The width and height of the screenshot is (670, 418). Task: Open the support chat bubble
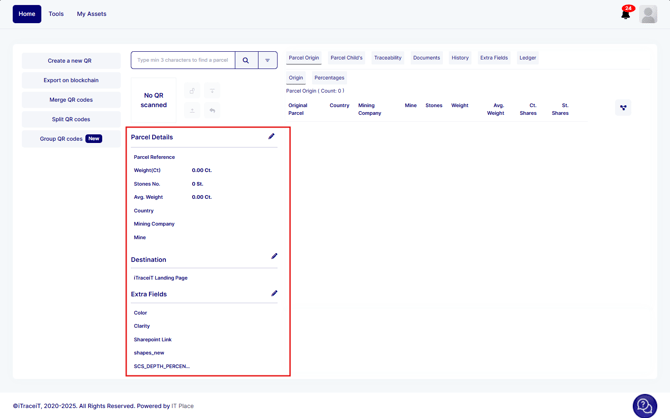pyautogui.click(x=645, y=405)
